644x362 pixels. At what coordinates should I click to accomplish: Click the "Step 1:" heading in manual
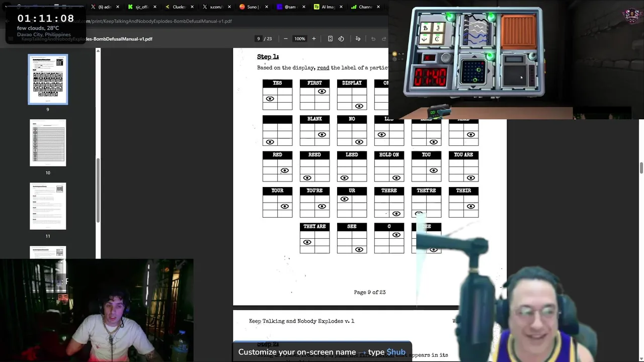coord(268,57)
